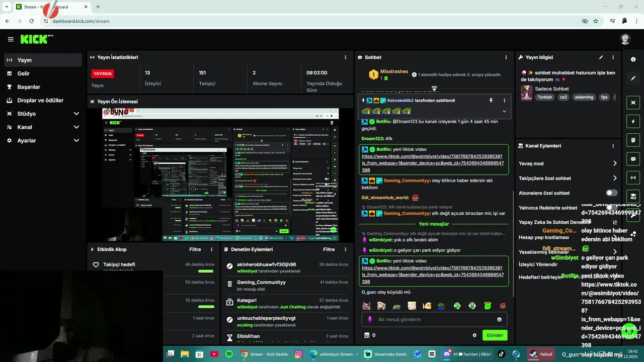Unpin the Kekvekeklik2 pinned message
Image resolution: width=644 pixels, height=362 pixels.
coord(491,101)
